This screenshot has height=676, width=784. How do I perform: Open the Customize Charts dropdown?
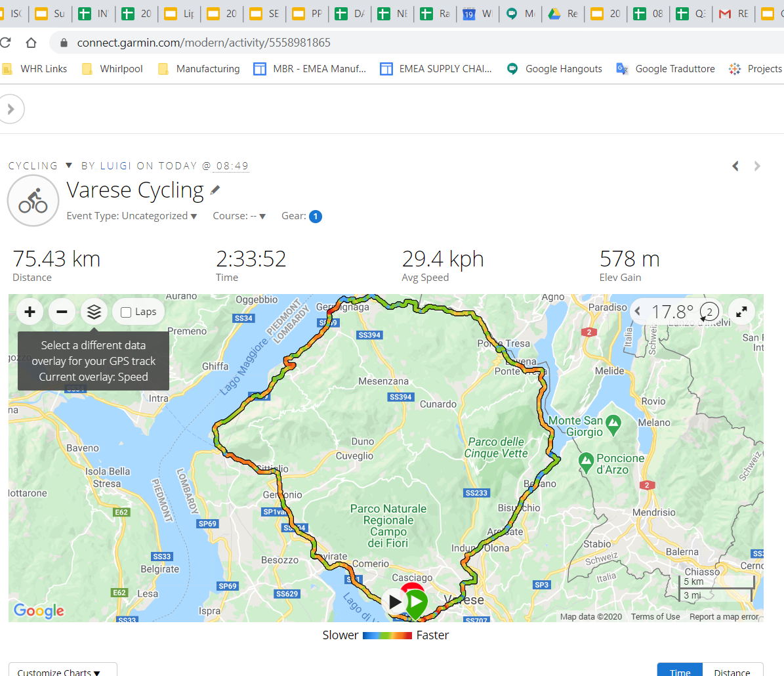tap(62, 671)
